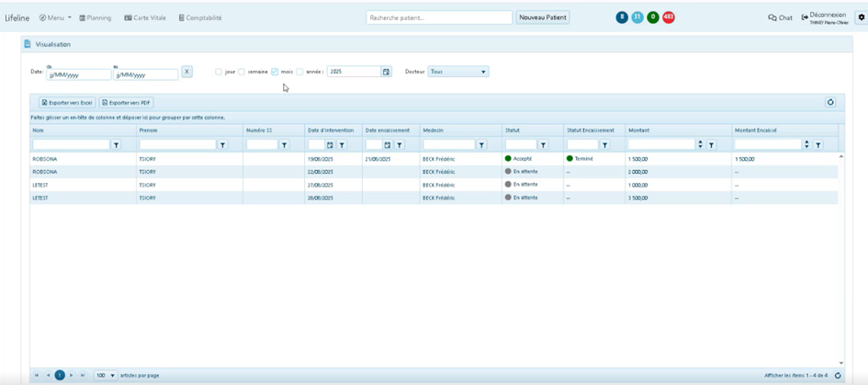Click the Nom column filter text box
Viewport: 868px width, 385px height.
[72, 144]
